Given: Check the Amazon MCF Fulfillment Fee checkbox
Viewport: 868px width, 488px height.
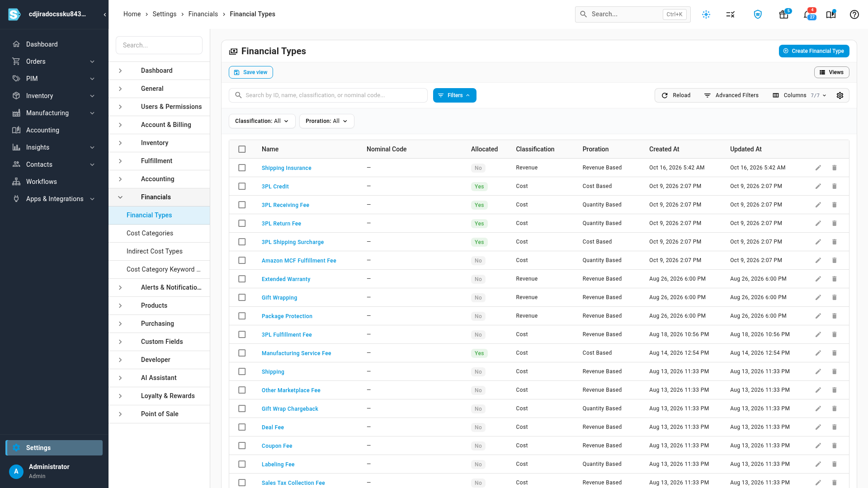Looking at the screenshot, I should tap(242, 260).
